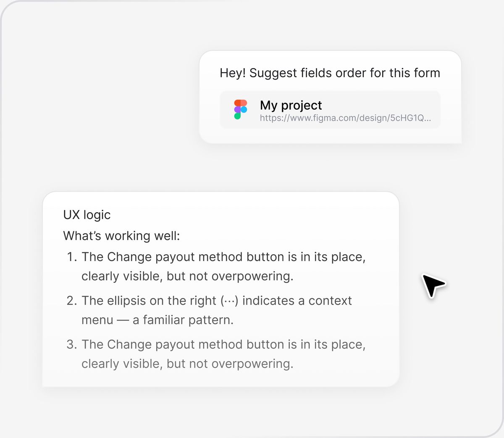Click the black arrow cursor graphic
Image resolution: width=504 pixels, height=438 pixels.
[433, 285]
